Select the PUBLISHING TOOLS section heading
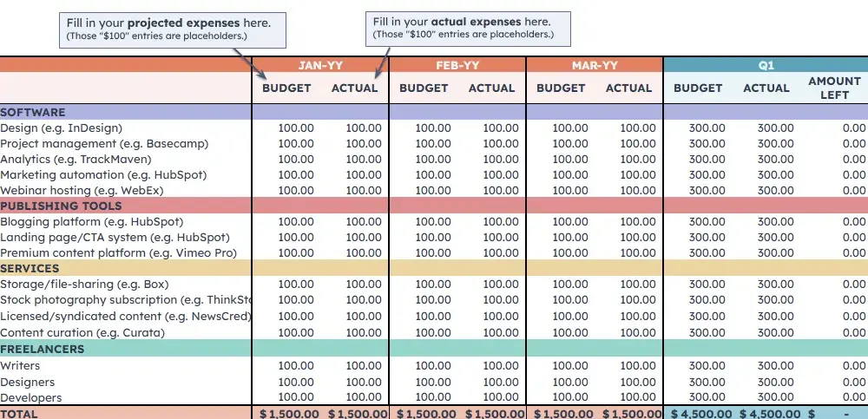Image resolution: width=868 pixels, height=419 pixels. point(61,206)
